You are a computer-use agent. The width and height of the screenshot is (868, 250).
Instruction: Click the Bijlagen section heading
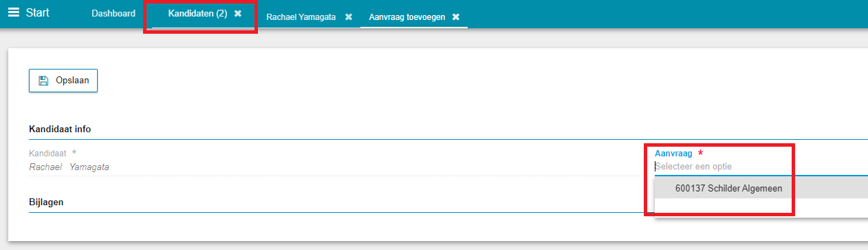point(47,202)
